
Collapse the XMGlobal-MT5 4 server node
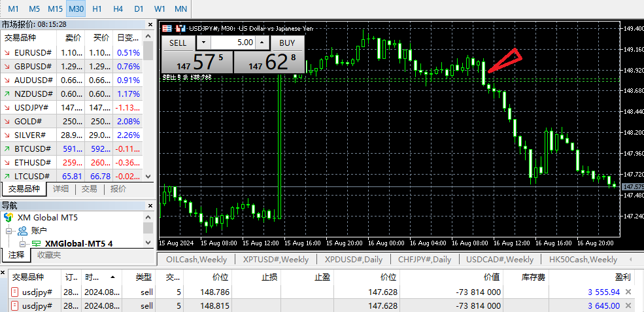coord(22,244)
